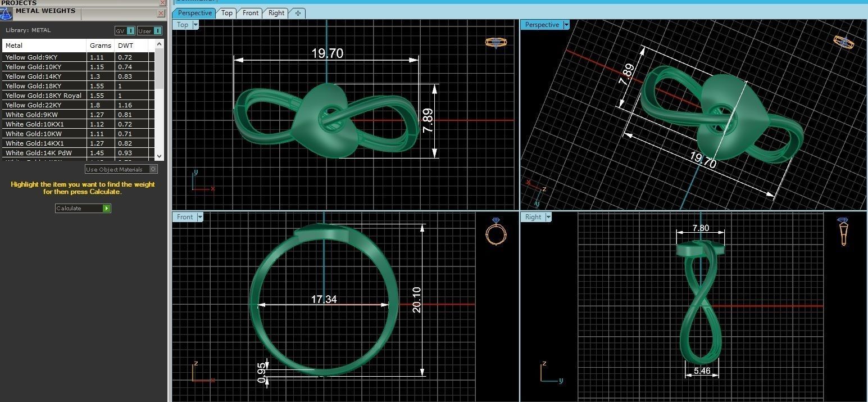Image resolution: width=868 pixels, height=402 pixels.
Task: Switch to the Right viewport tab
Action: coord(276,13)
